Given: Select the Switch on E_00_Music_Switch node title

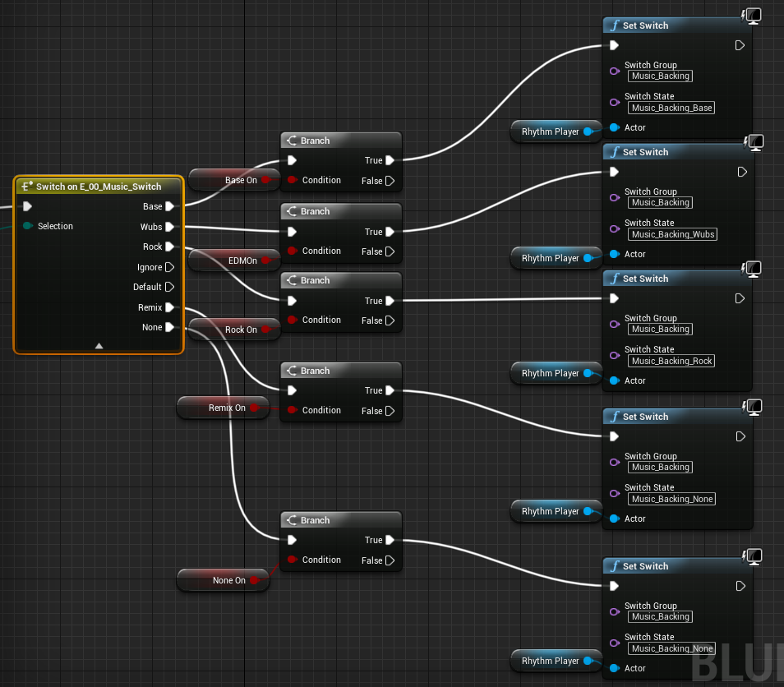Looking at the screenshot, I should click(x=99, y=187).
